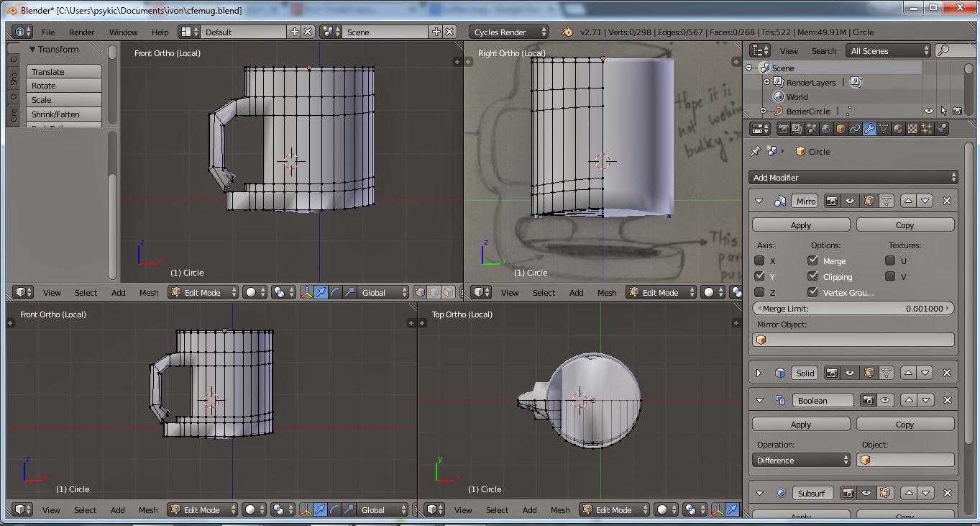
Task: Click the pin icon beside the Circle breadcrumb
Action: pyautogui.click(x=755, y=151)
